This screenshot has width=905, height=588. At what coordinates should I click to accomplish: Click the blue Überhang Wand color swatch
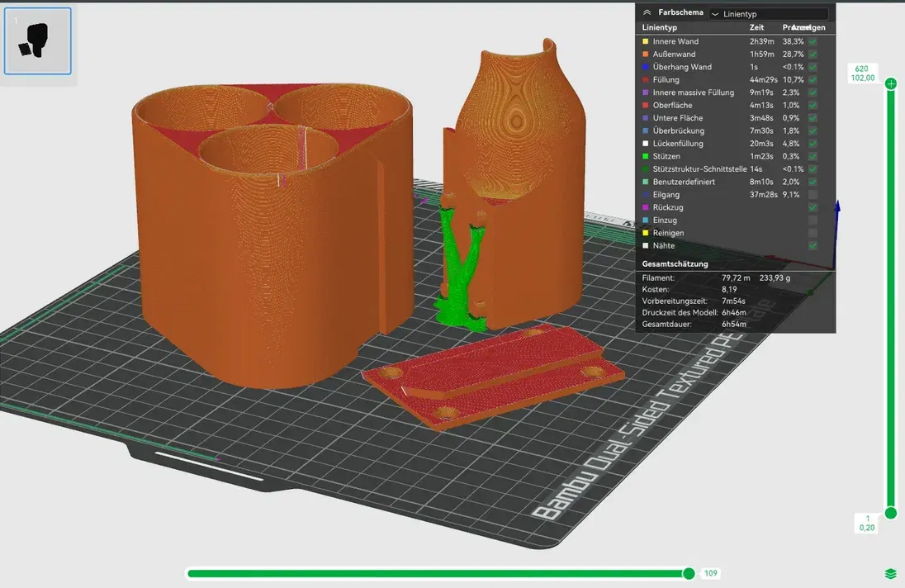[x=645, y=67]
